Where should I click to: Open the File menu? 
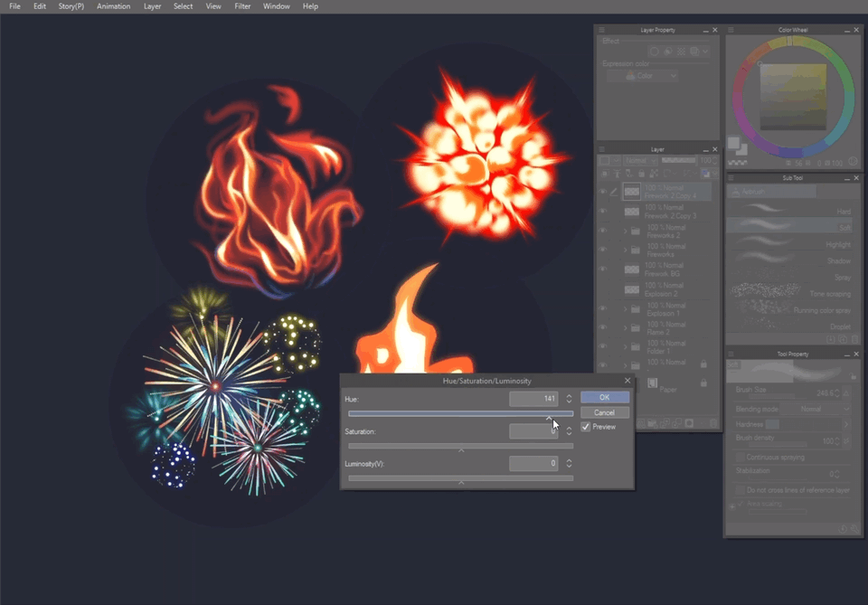coord(15,6)
